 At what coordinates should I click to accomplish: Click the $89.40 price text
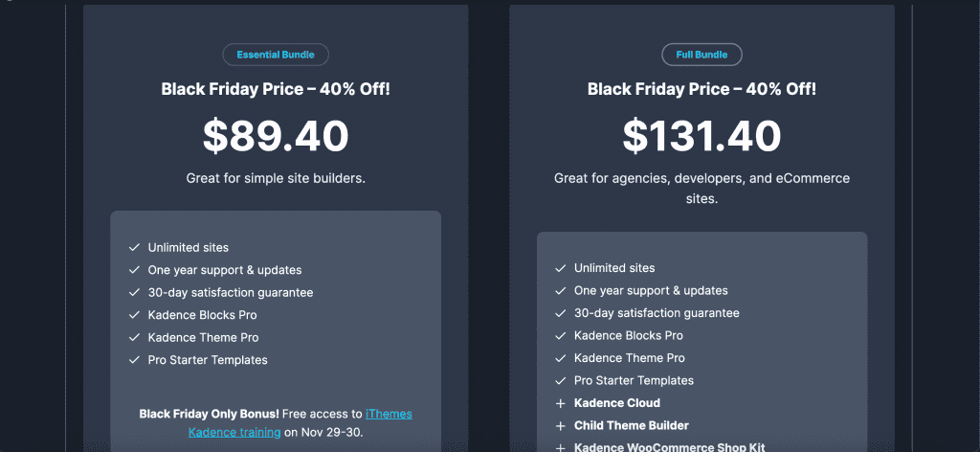coord(276,136)
